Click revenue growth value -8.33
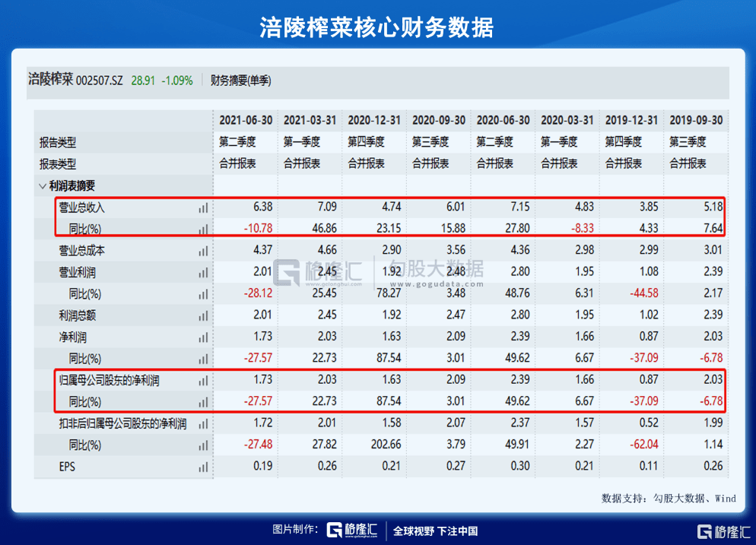 click(582, 228)
